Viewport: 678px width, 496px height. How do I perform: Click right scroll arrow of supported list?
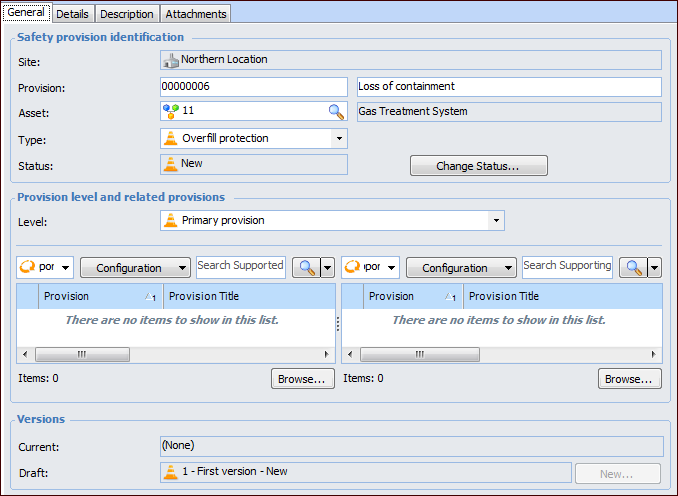click(x=327, y=355)
